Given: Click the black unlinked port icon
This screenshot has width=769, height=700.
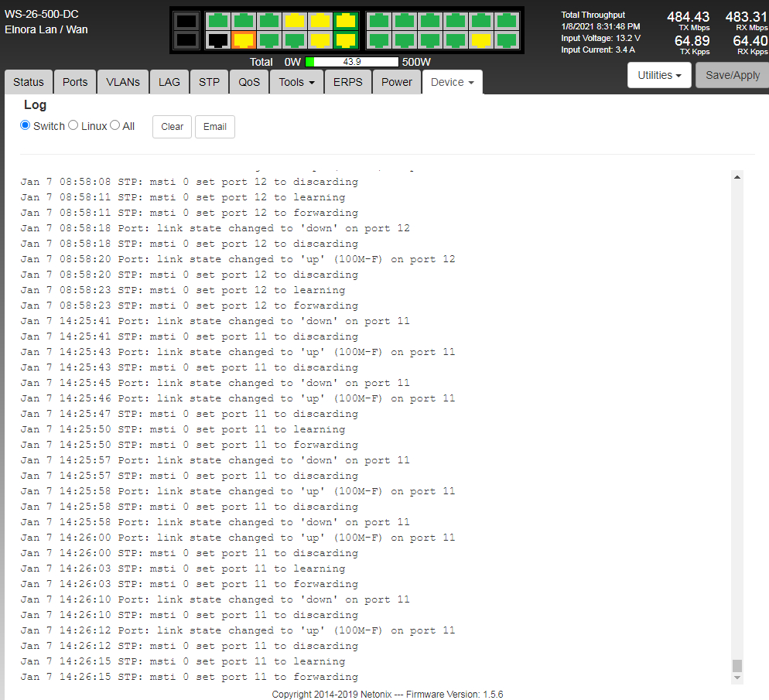Looking at the screenshot, I should pyautogui.click(x=218, y=40).
